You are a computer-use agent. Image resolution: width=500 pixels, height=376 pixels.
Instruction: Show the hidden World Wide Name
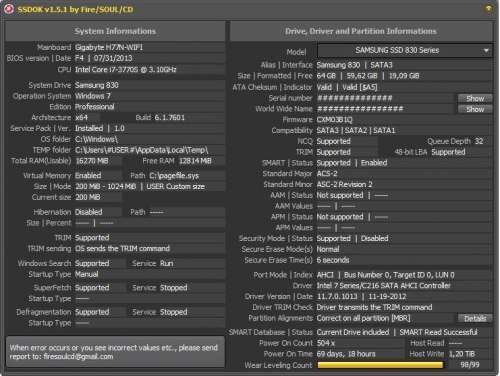coord(475,109)
